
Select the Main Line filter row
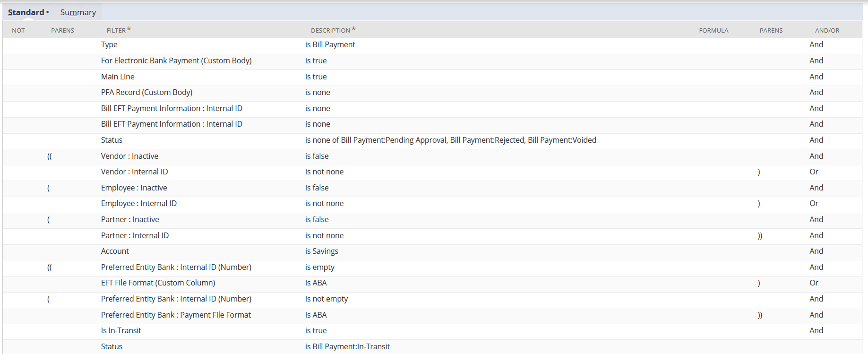(433, 77)
